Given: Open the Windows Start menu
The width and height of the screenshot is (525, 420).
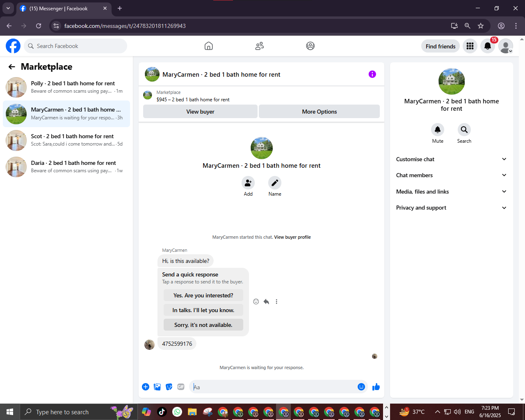Looking at the screenshot, I should point(10,412).
